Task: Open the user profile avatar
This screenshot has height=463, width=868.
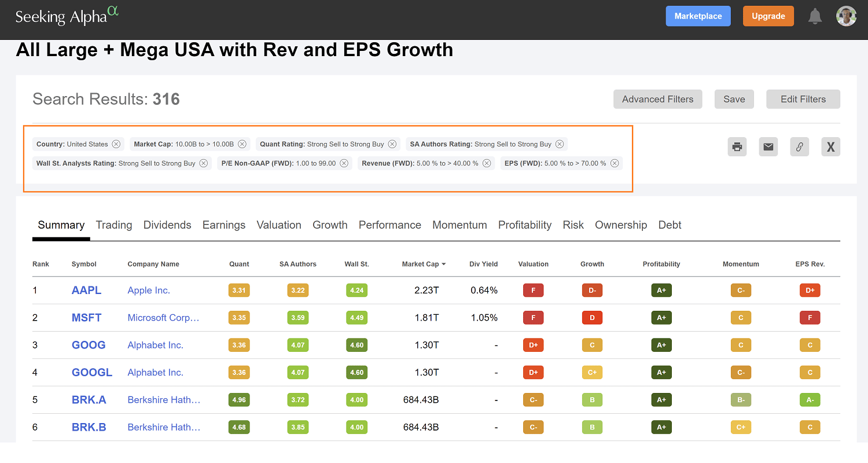Action: tap(846, 16)
